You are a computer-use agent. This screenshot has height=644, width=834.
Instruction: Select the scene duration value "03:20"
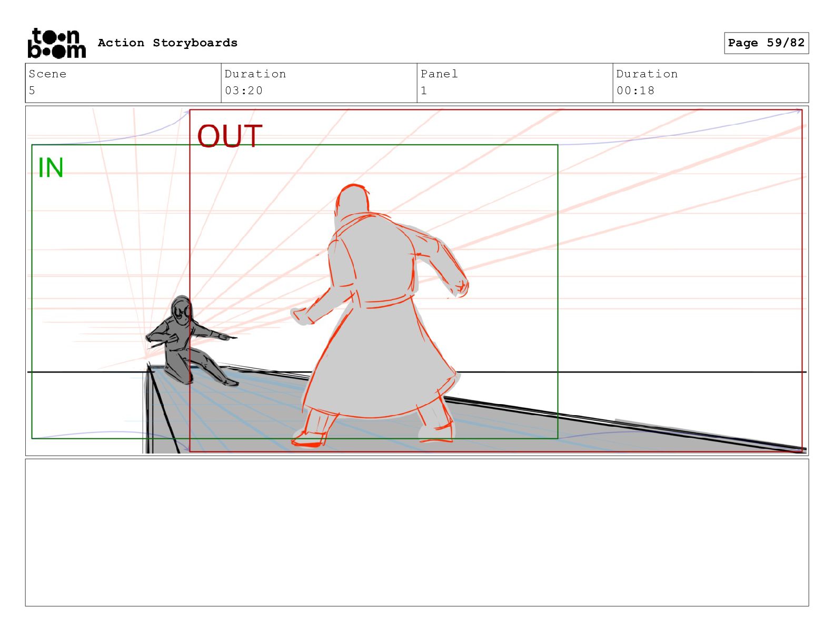[x=244, y=90]
